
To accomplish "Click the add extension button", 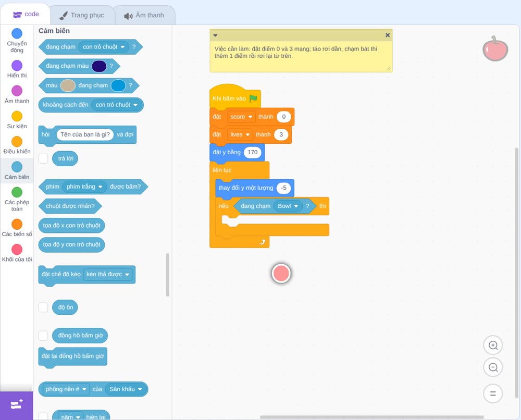I will coord(17,405).
